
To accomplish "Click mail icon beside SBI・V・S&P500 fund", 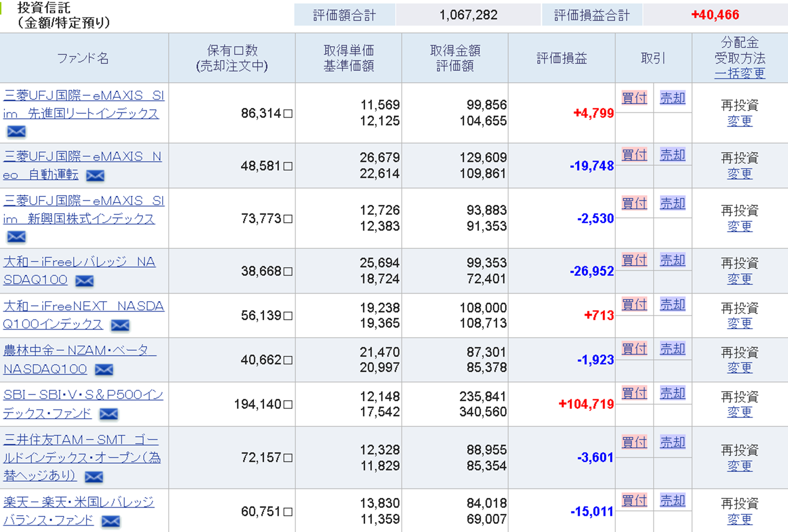I will coord(109,414).
